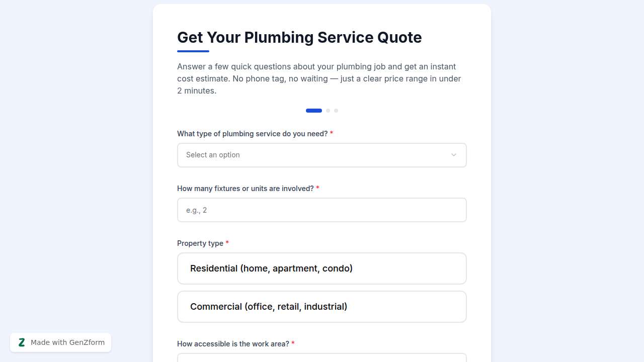Click the green GenZform Z logo
Image resolution: width=644 pixels, height=362 pixels.
pos(22,342)
